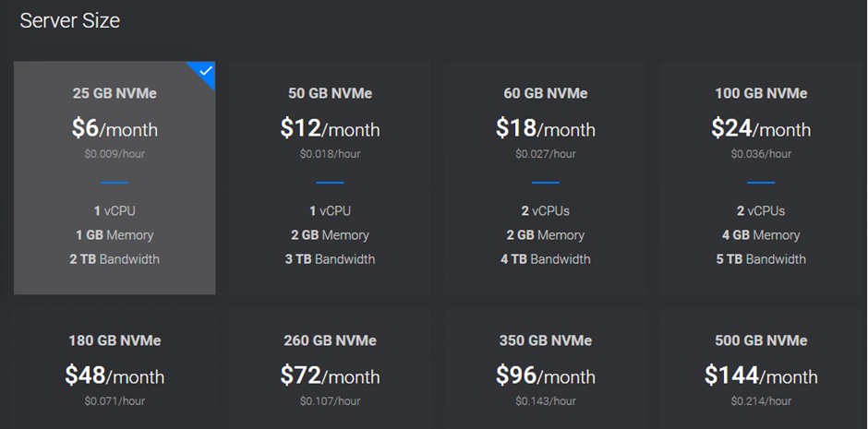The image size is (868, 429).
Task: Click the Server Size heading
Action: coord(70,21)
